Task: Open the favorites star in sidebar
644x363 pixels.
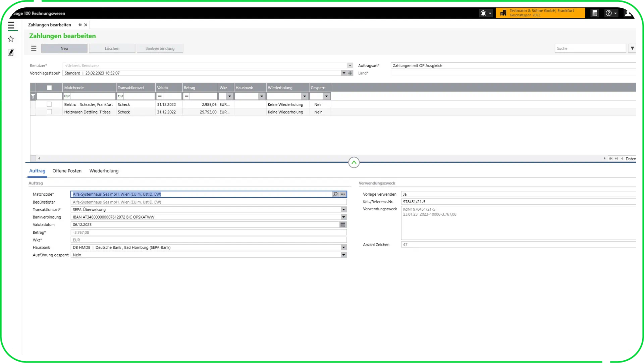Action: (x=11, y=39)
